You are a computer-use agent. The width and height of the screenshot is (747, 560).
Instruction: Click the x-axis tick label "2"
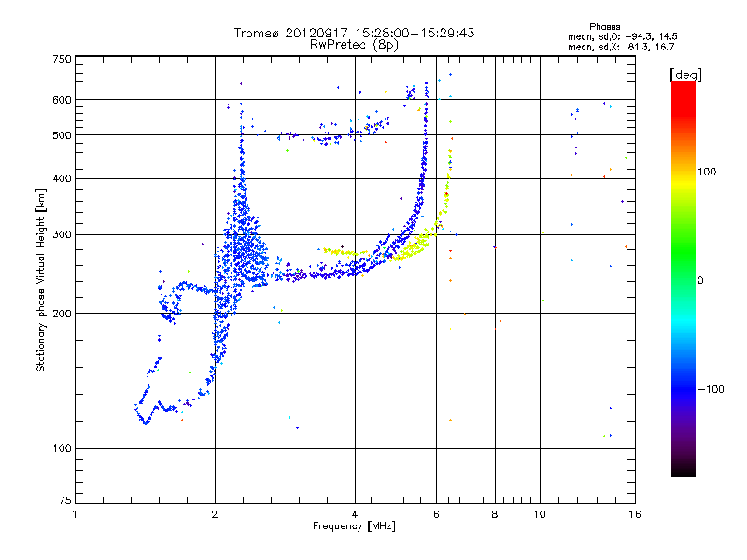[215, 514]
